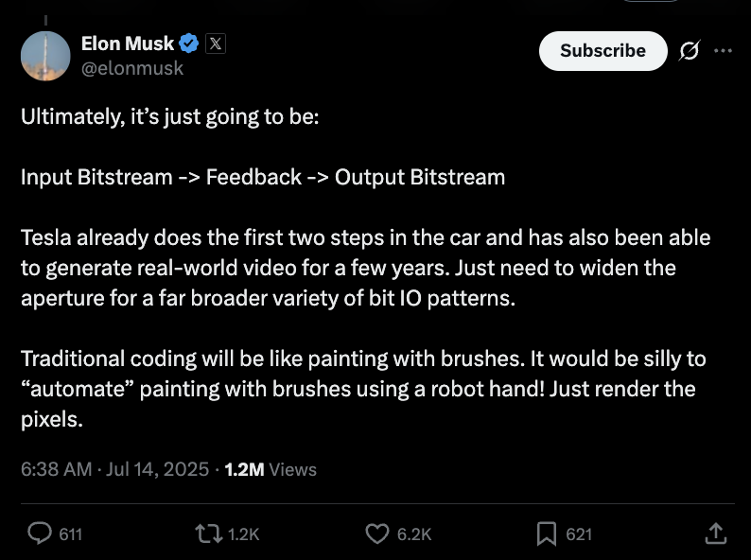Open the Elon Musk display name link
Viewport: 751px width, 560px height.
(128, 44)
